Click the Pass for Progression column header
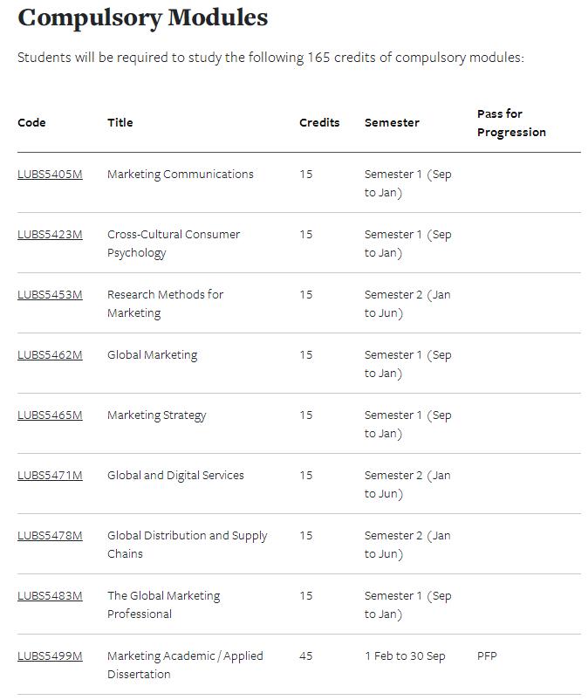The height and width of the screenshot is (700, 588). [x=511, y=123]
